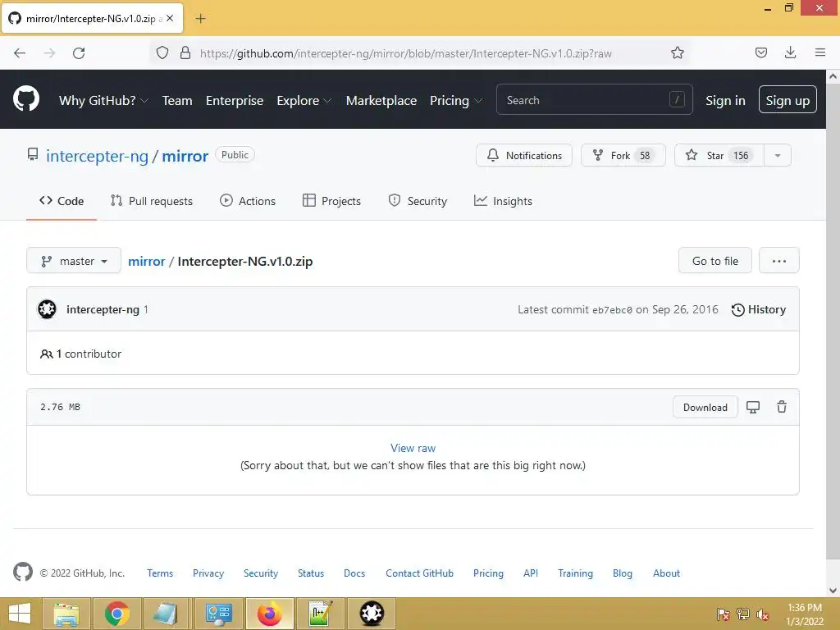The height and width of the screenshot is (630, 840).
Task: Open the Star list dropdown arrow
Action: 778,155
